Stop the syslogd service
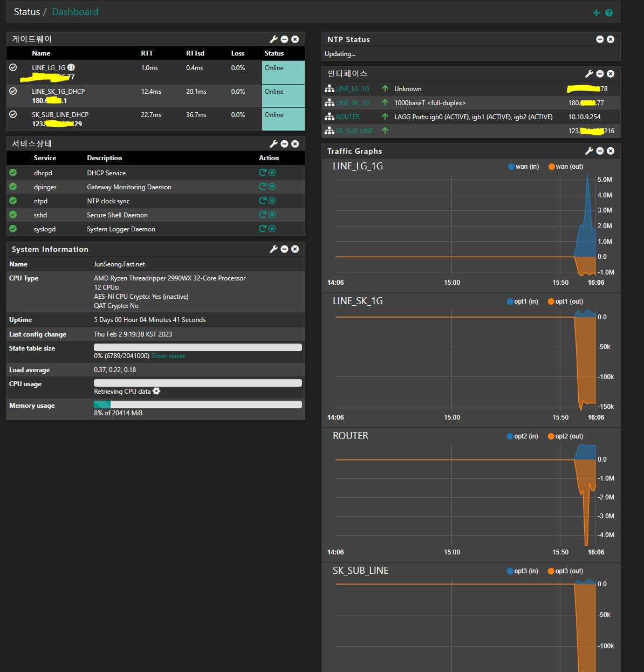The width and height of the screenshot is (644, 672). coord(272,229)
